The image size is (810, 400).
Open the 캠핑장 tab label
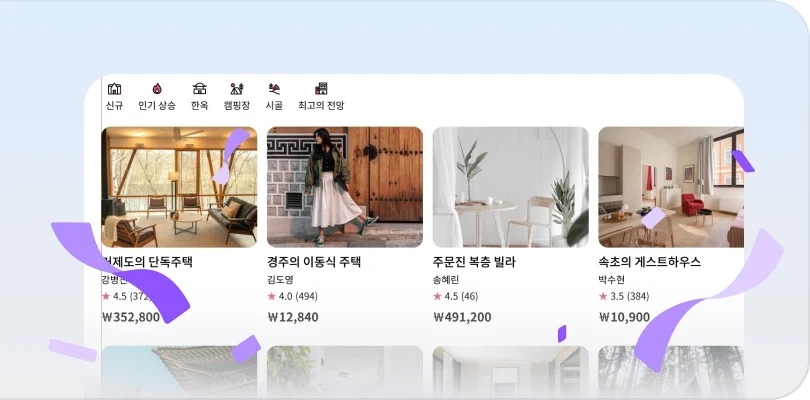(x=237, y=105)
